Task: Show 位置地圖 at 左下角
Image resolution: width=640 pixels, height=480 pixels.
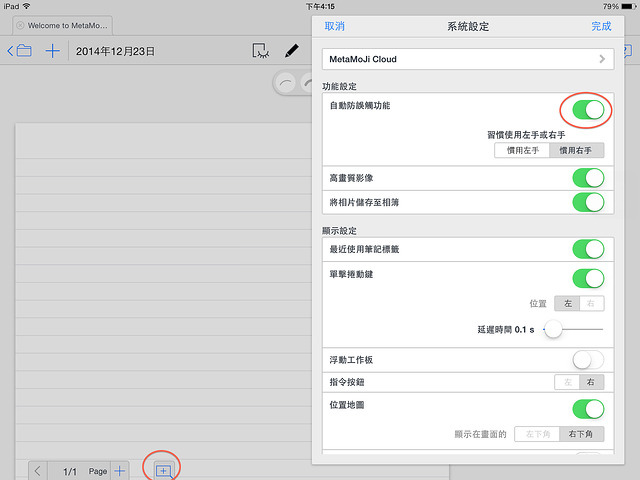Action: point(537,434)
